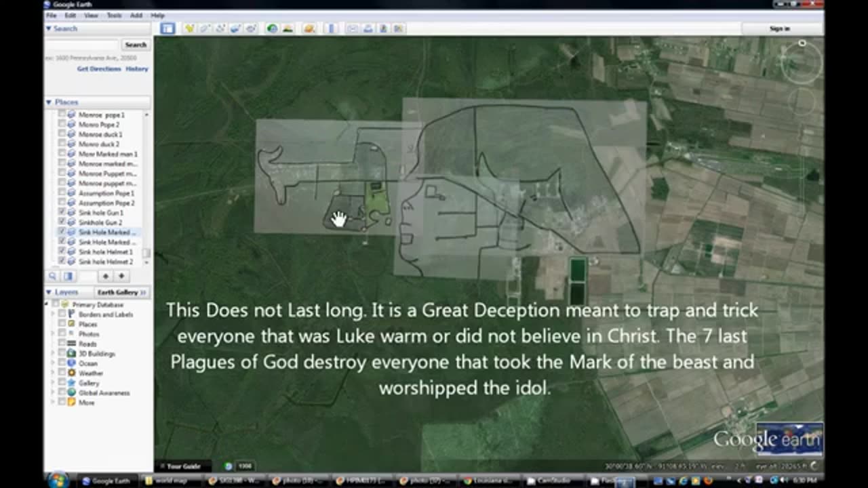Click the Borders and Labels layer icon
868x488 pixels.
(x=72, y=314)
